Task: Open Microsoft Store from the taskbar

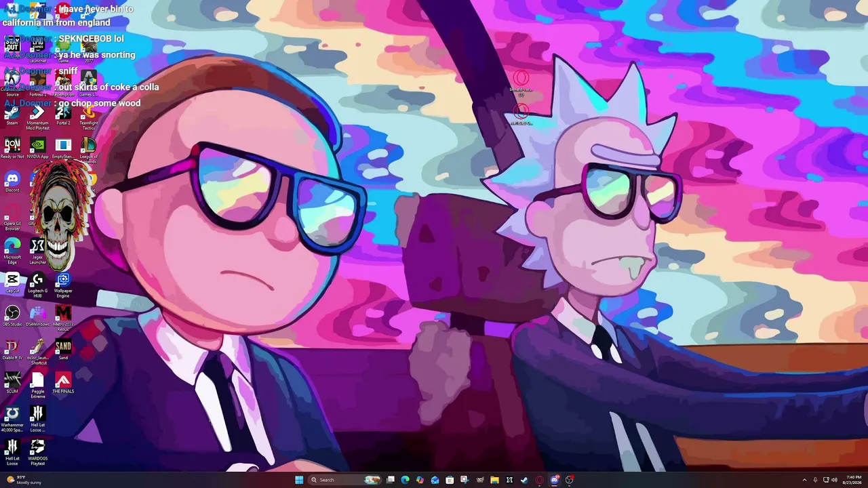Action: pyautogui.click(x=450, y=480)
